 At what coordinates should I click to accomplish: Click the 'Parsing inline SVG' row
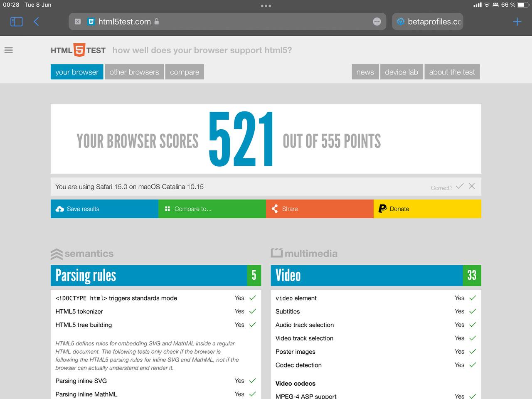tap(156, 381)
